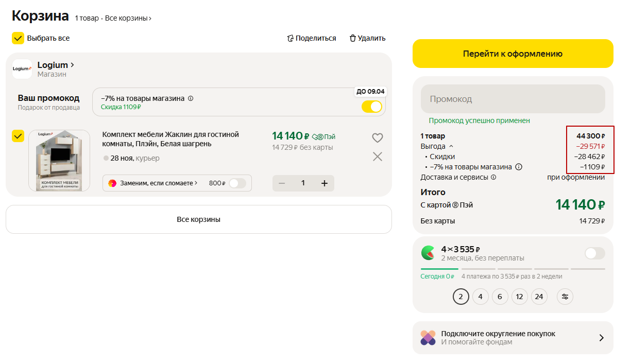Open installment settings sliders icon

pyautogui.click(x=565, y=297)
